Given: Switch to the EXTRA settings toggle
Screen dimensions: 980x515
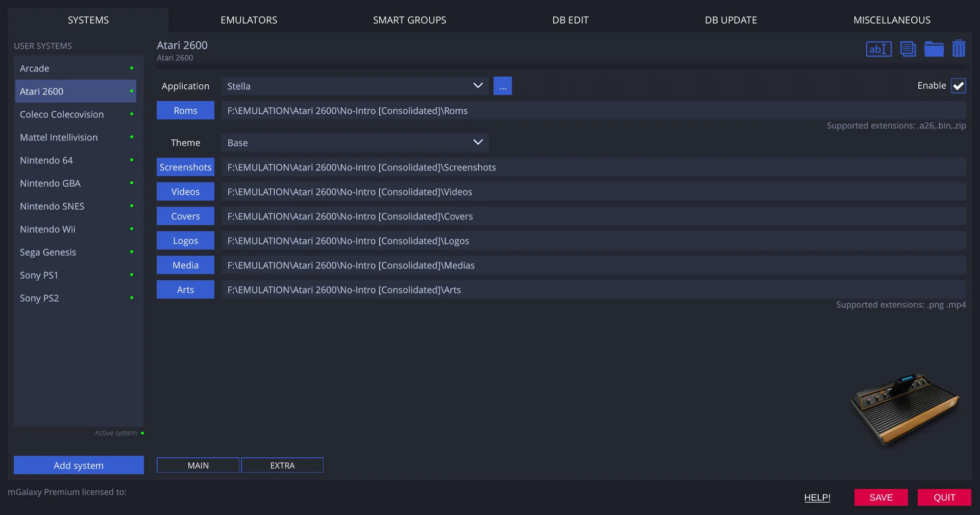Looking at the screenshot, I should (x=282, y=465).
